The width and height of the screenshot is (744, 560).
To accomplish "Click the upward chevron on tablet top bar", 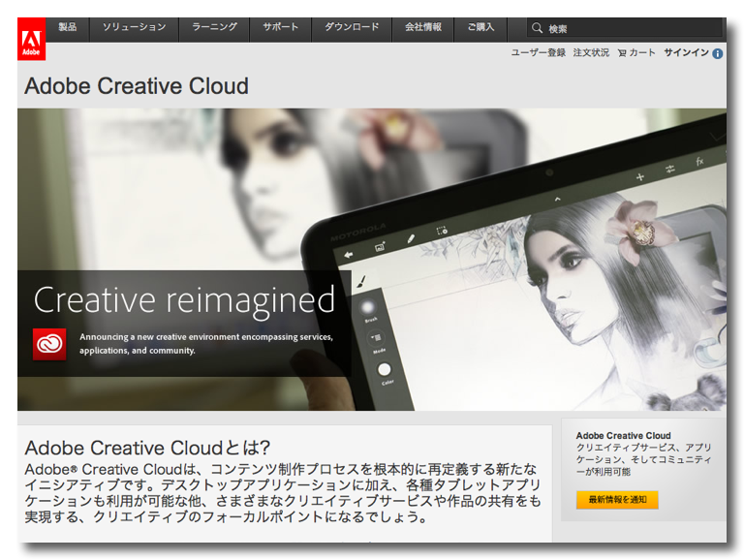I will click(x=558, y=199).
